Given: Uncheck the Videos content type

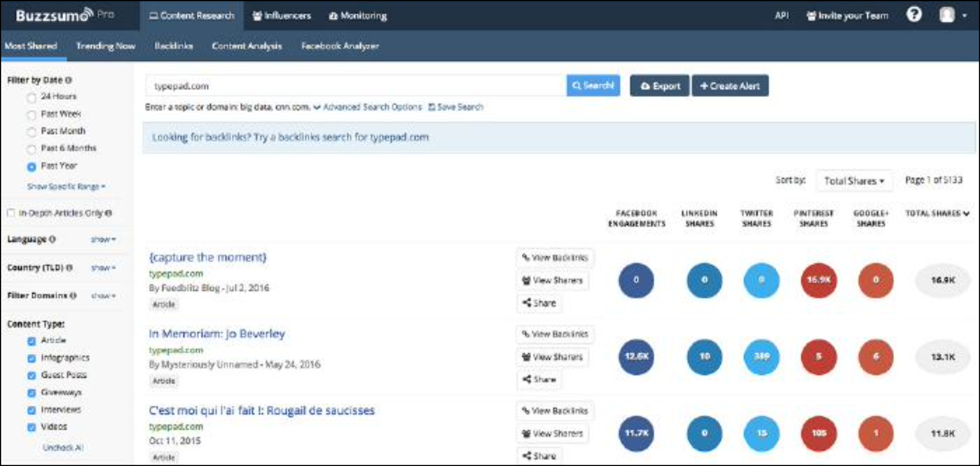Looking at the screenshot, I should pyautogui.click(x=31, y=427).
